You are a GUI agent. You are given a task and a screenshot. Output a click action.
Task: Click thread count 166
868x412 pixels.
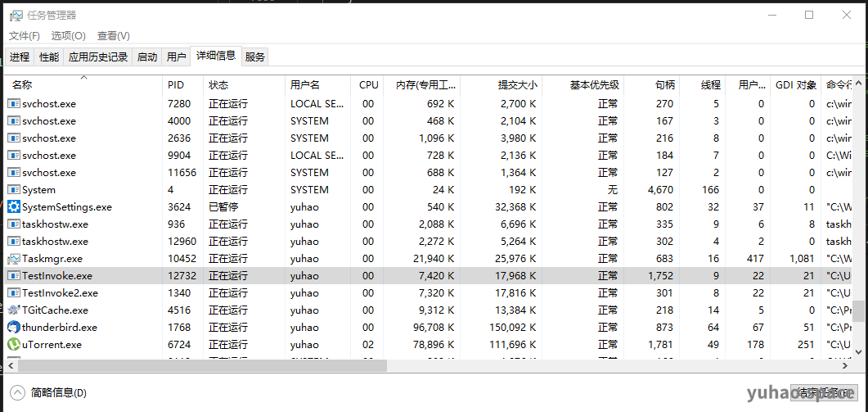point(709,190)
